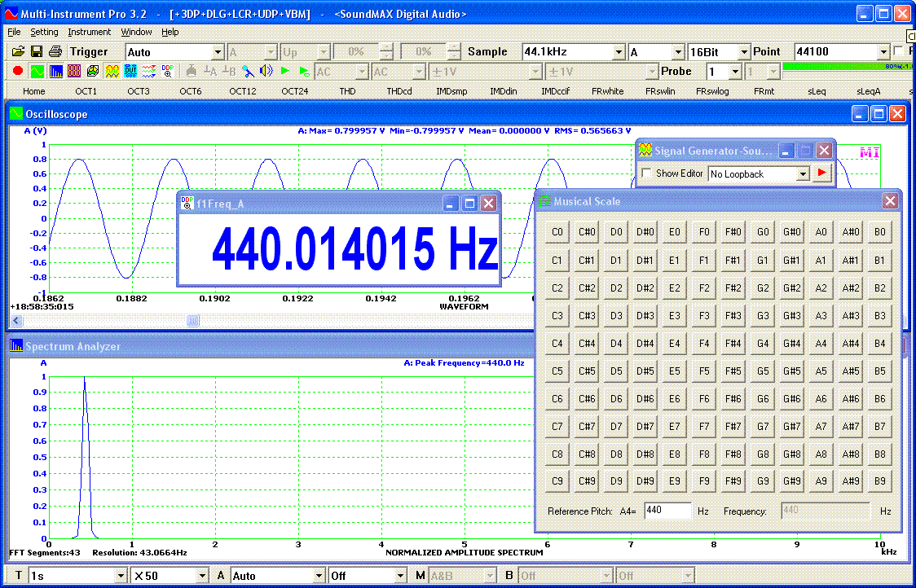Open the Setting menu
This screenshot has width=916, height=588.
click(x=44, y=32)
